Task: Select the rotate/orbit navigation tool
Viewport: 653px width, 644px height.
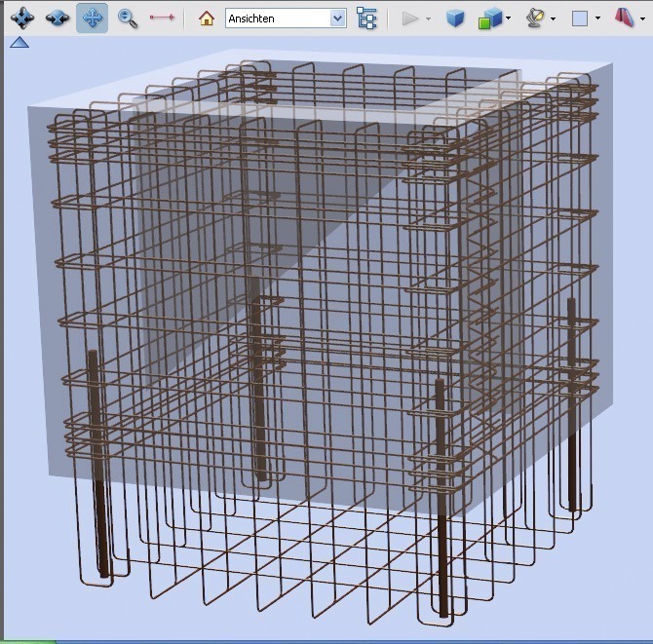Action: (x=22, y=19)
